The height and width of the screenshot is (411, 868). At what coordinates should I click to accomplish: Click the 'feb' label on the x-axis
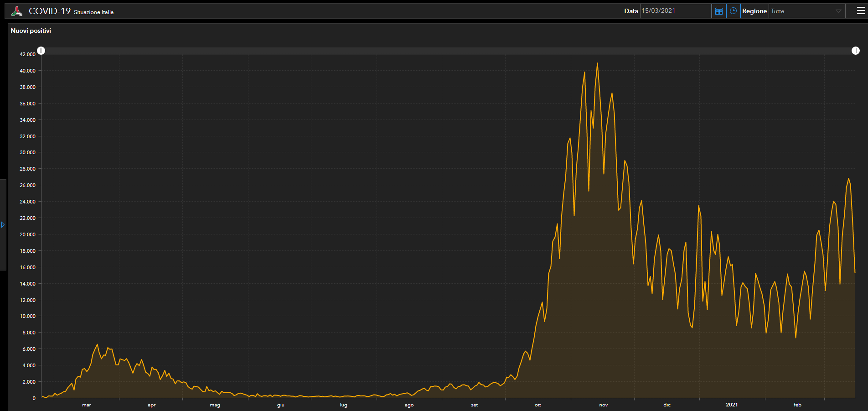pos(797,405)
